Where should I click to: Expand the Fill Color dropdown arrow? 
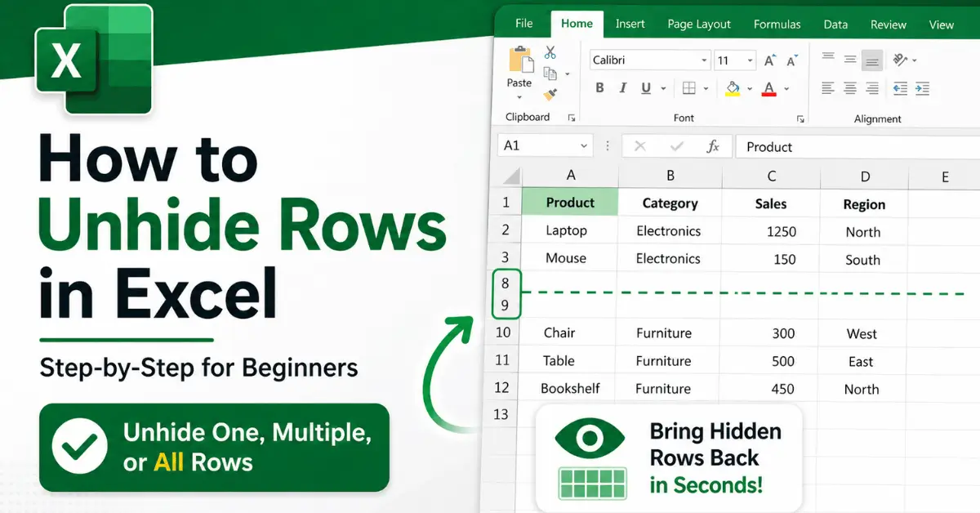coord(751,89)
